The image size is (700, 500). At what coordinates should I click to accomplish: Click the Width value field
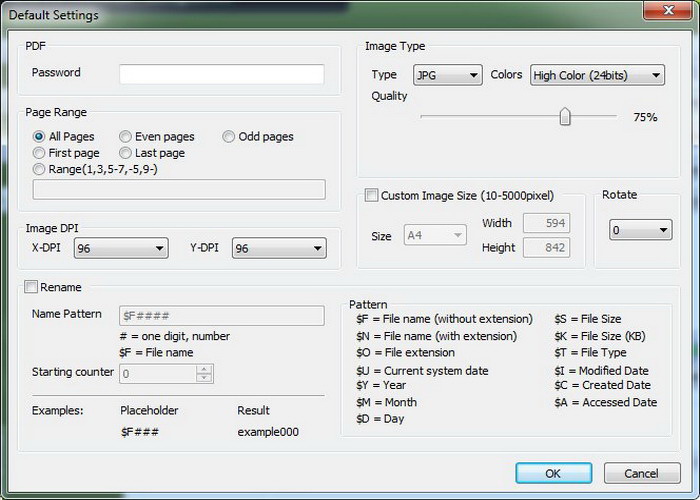(546, 223)
